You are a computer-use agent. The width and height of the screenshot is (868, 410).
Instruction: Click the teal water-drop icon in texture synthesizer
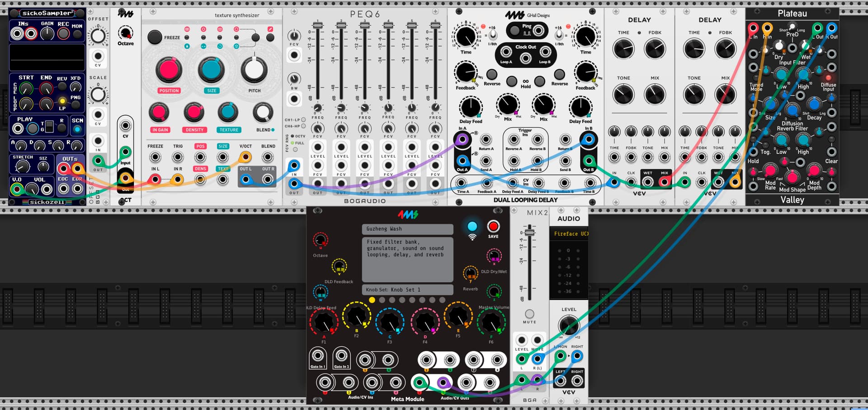187,46
